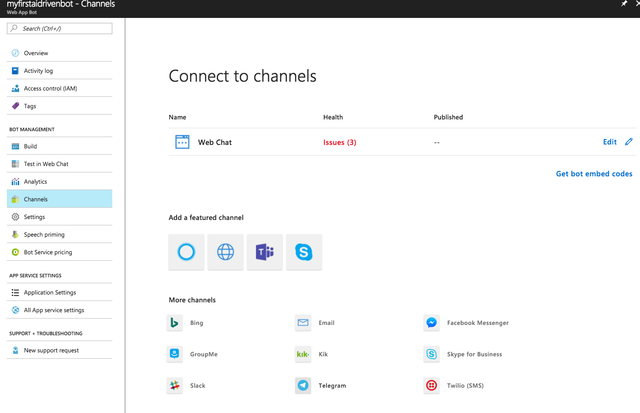Click the Email envelope icon

click(x=303, y=323)
